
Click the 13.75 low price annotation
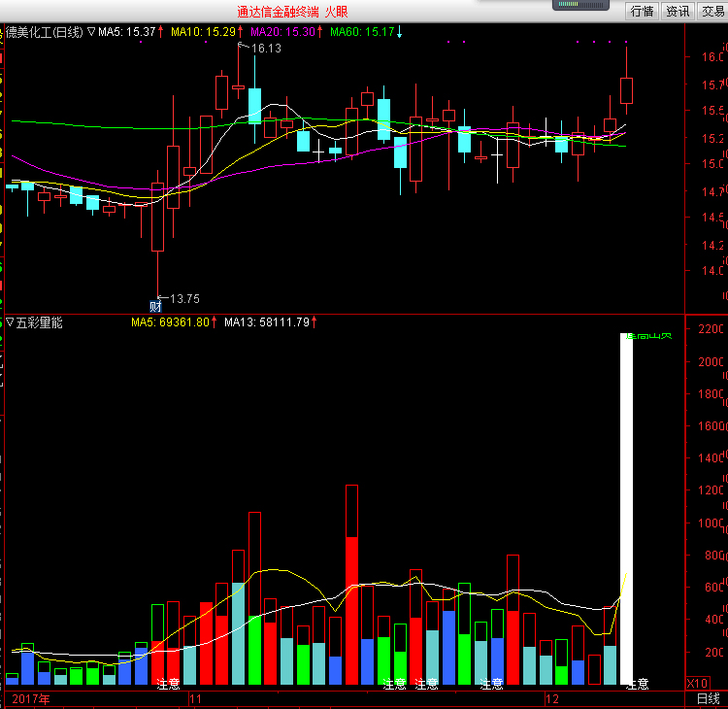click(184, 299)
